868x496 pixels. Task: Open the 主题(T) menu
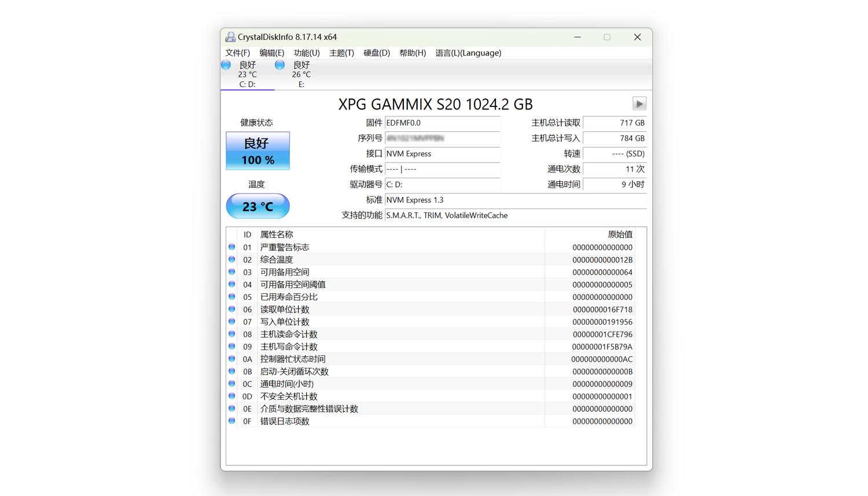click(x=341, y=53)
